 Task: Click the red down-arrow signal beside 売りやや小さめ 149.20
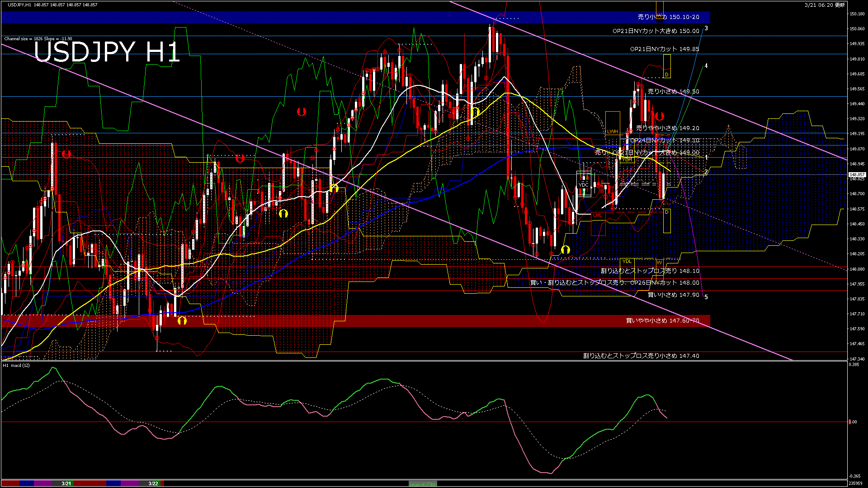tap(660, 117)
